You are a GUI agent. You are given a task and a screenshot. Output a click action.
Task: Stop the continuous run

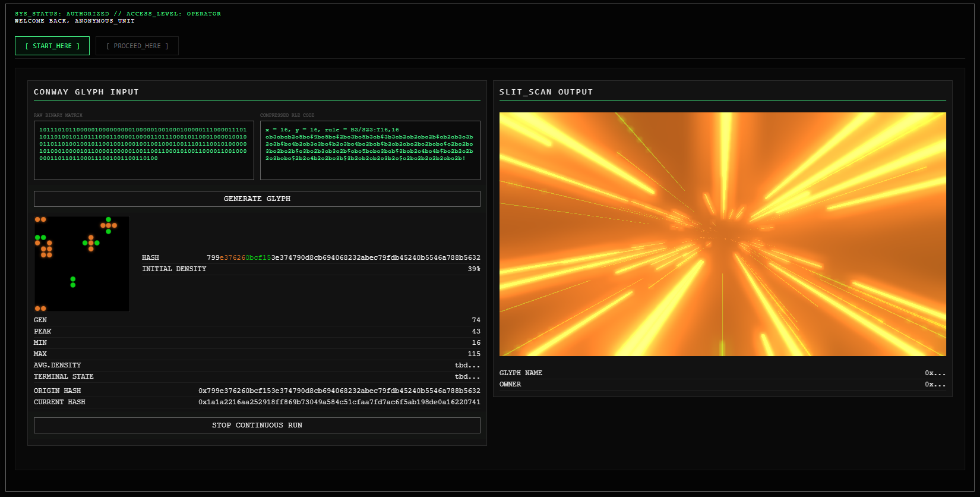pyautogui.click(x=257, y=425)
